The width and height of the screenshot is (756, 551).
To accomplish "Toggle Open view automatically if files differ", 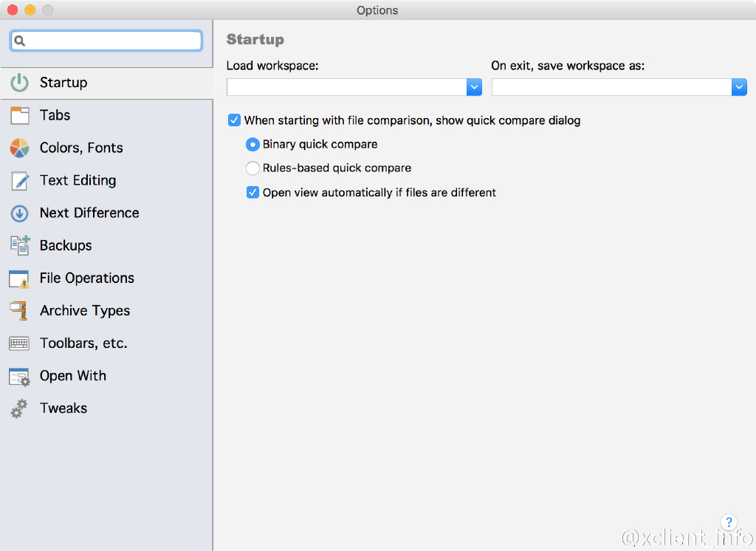I will (x=252, y=193).
